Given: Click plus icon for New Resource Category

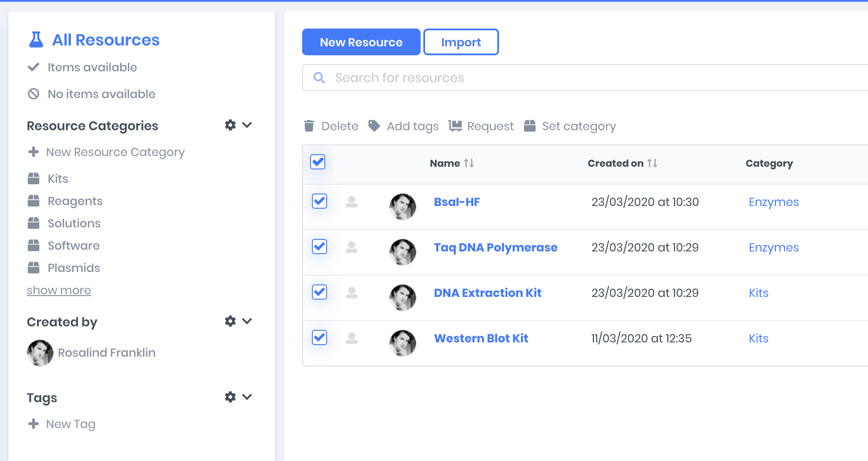Looking at the screenshot, I should click(33, 152).
